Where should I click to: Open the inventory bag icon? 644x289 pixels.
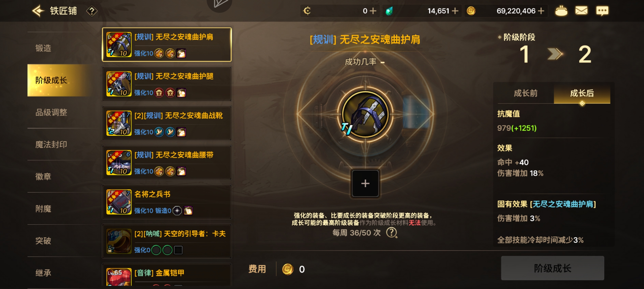click(x=561, y=11)
